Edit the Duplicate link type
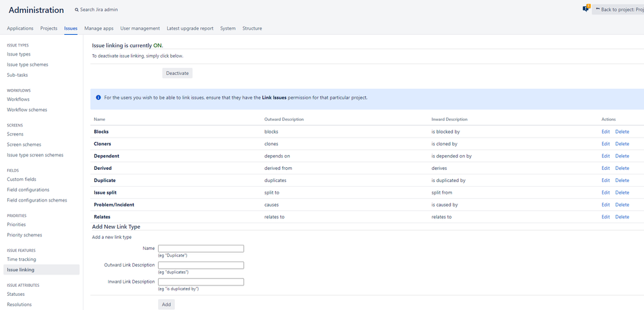This screenshot has height=310, width=644. (605, 180)
